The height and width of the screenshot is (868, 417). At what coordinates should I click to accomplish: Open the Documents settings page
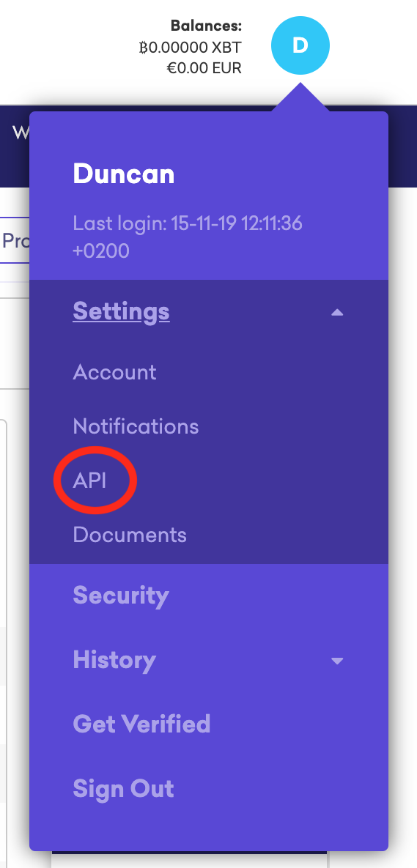tap(130, 535)
